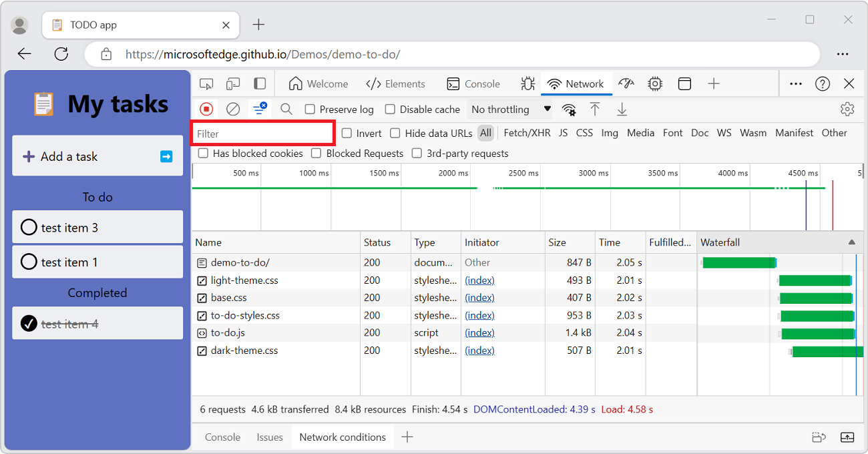868x454 pixels.
Task: Open the Issues drawer tab
Action: pyautogui.click(x=270, y=437)
